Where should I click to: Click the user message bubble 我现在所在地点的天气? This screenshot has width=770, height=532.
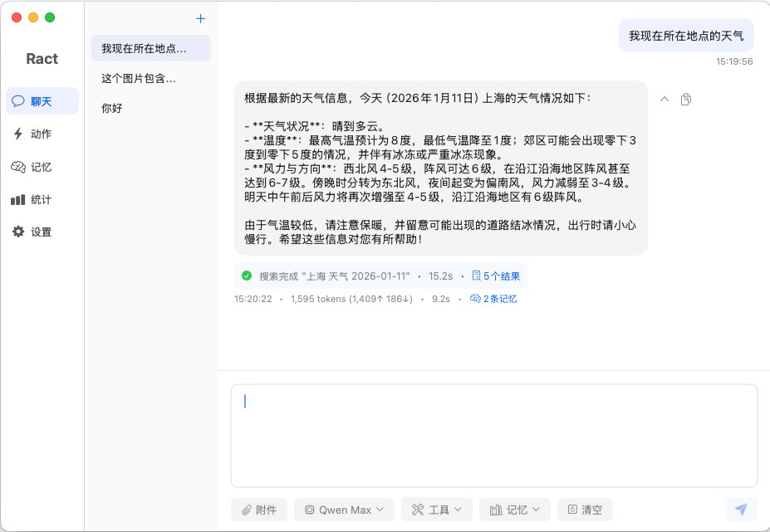(x=686, y=36)
